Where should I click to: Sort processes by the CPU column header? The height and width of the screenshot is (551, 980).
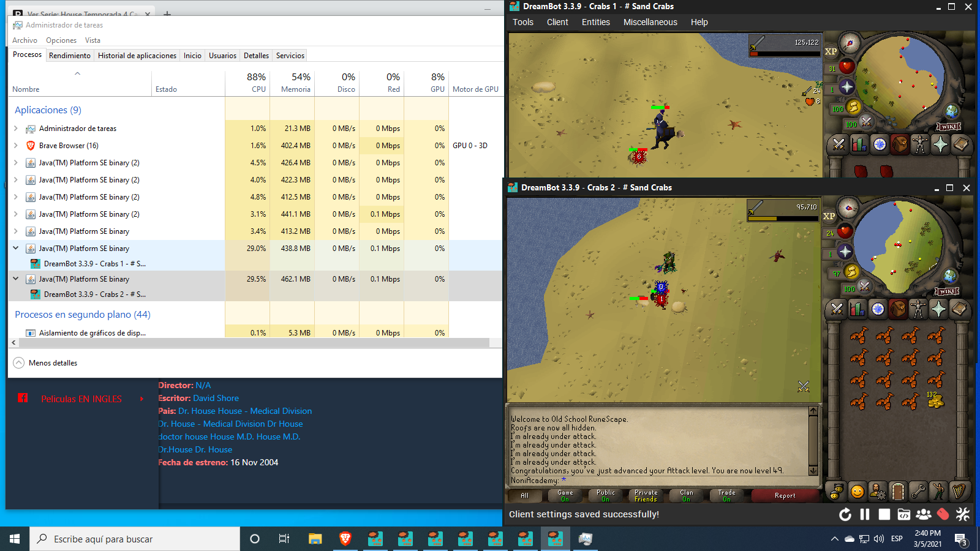pyautogui.click(x=247, y=83)
